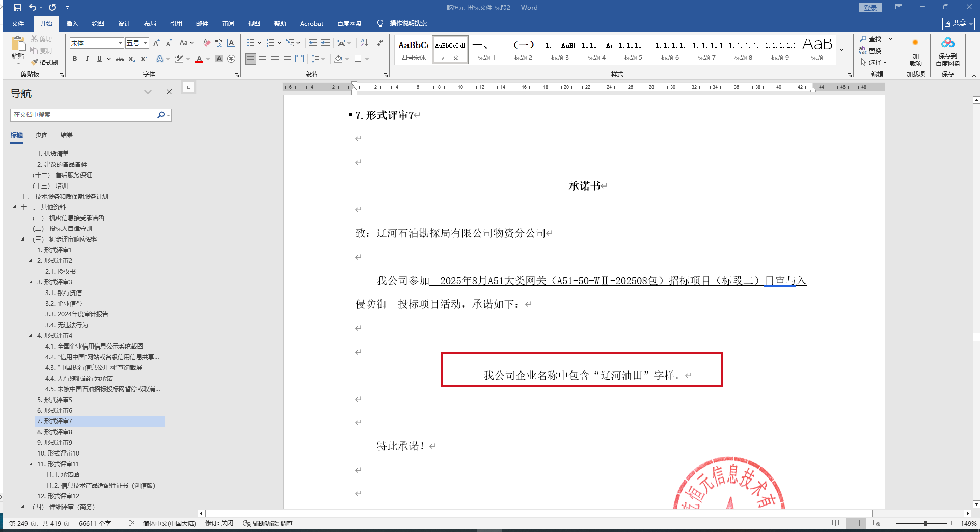Open the line spacing dropdown
980x532 pixels.
[318, 59]
